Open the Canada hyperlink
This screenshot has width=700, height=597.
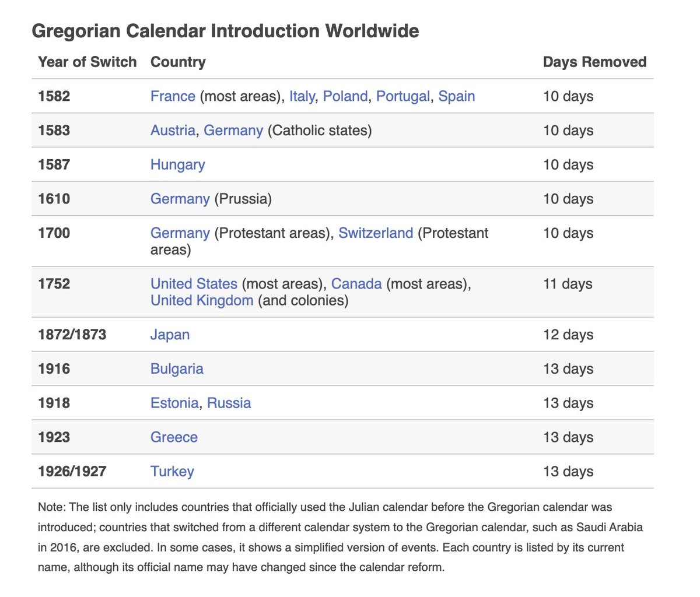tap(356, 284)
